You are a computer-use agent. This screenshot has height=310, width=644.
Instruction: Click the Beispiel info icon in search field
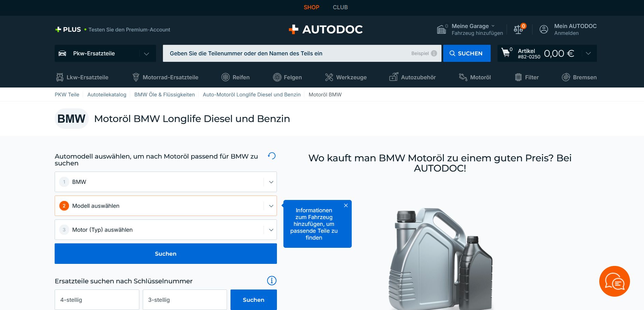434,53
